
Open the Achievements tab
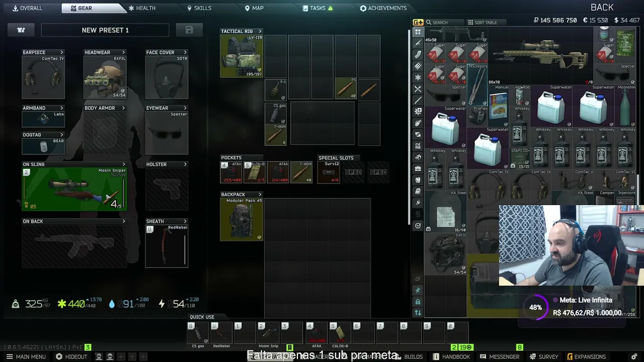click(x=383, y=8)
